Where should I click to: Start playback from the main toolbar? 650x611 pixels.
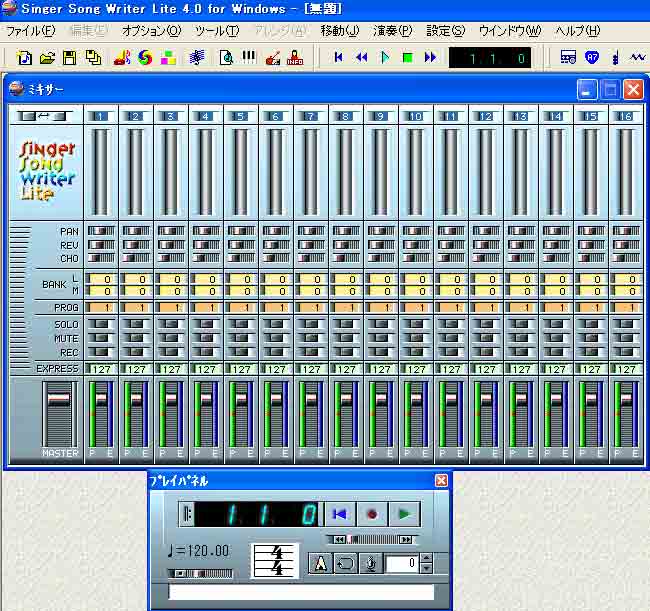pyautogui.click(x=385, y=57)
